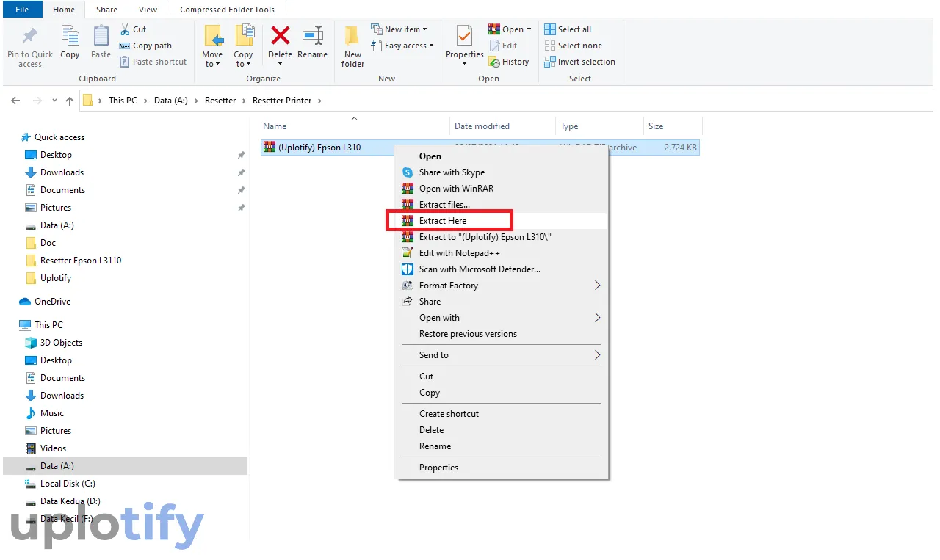The image size is (940, 560).
Task: Click Paste shortcut in ribbon
Action: pyautogui.click(x=153, y=62)
